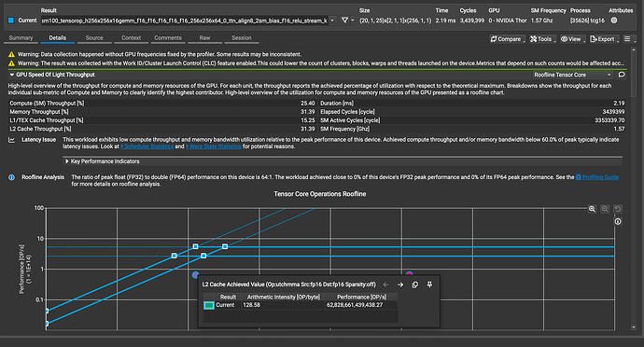
Task: Expand Key Performance Indicators
Action: (x=67, y=161)
